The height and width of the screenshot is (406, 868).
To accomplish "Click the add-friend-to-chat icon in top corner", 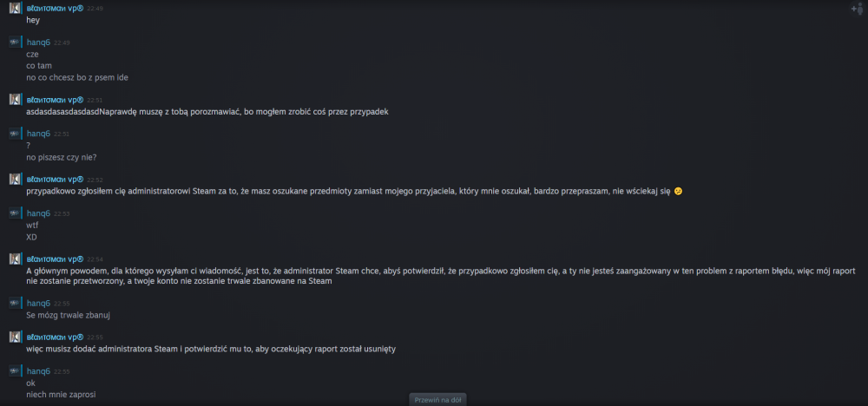I will (x=857, y=9).
